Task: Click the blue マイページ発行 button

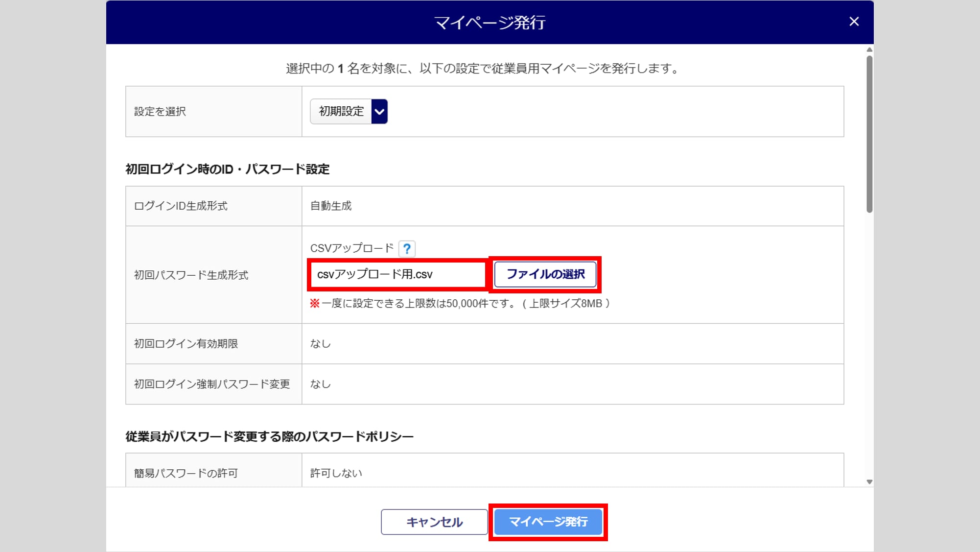Action: pyautogui.click(x=548, y=522)
